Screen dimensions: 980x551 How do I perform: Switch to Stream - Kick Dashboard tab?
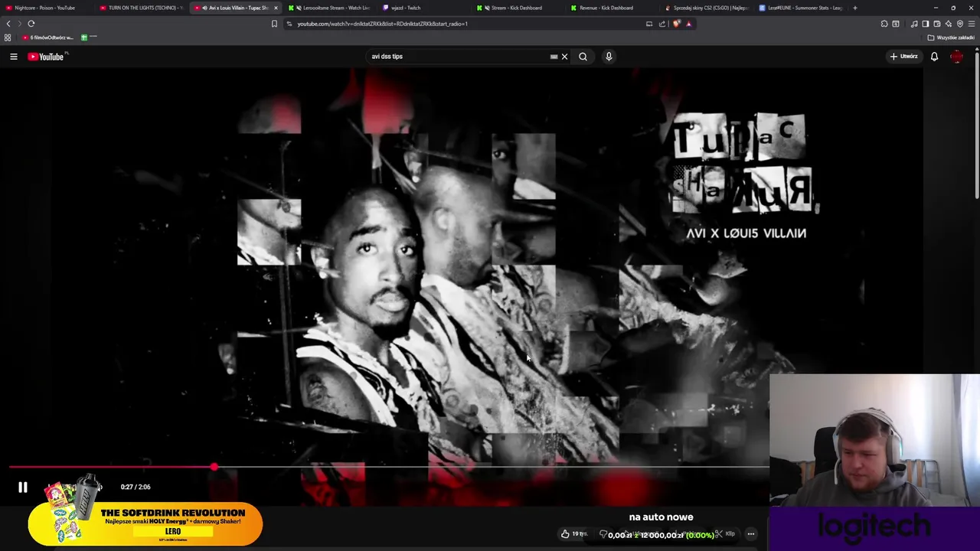pyautogui.click(x=518, y=8)
